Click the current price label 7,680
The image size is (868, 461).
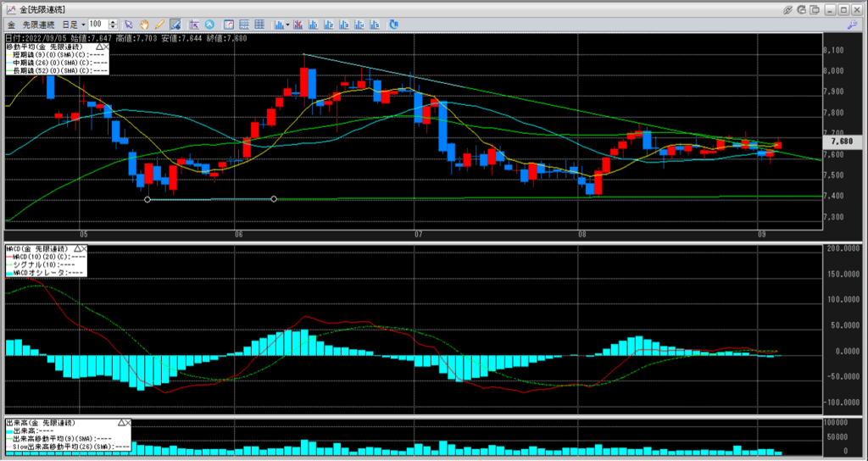(842, 142)
